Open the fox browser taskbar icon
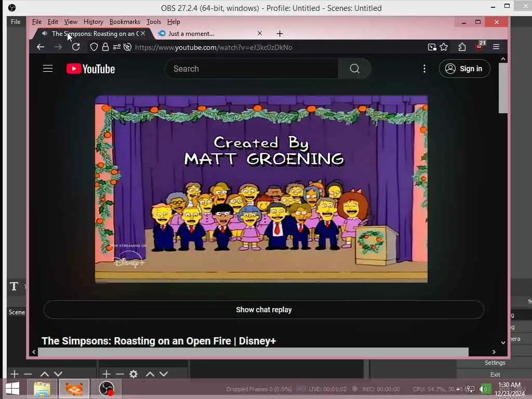532x399 pixels. click(74, 389)
